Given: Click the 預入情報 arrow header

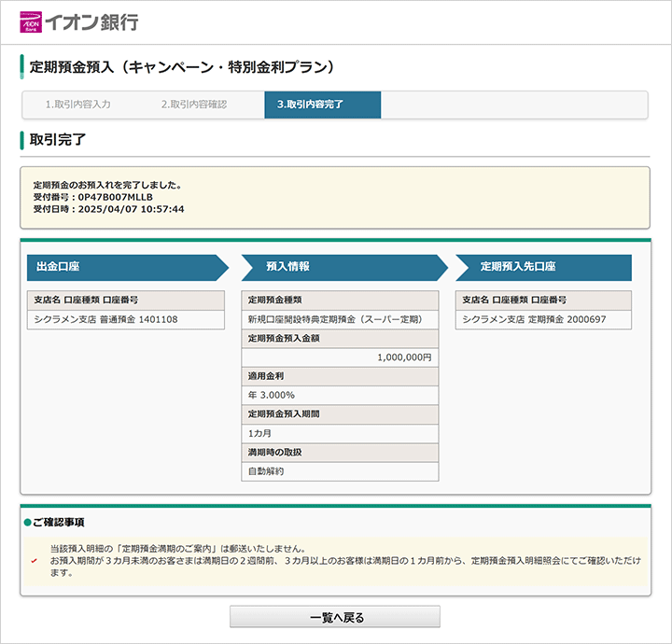Looking at the screenshot, I should [344, 268].
